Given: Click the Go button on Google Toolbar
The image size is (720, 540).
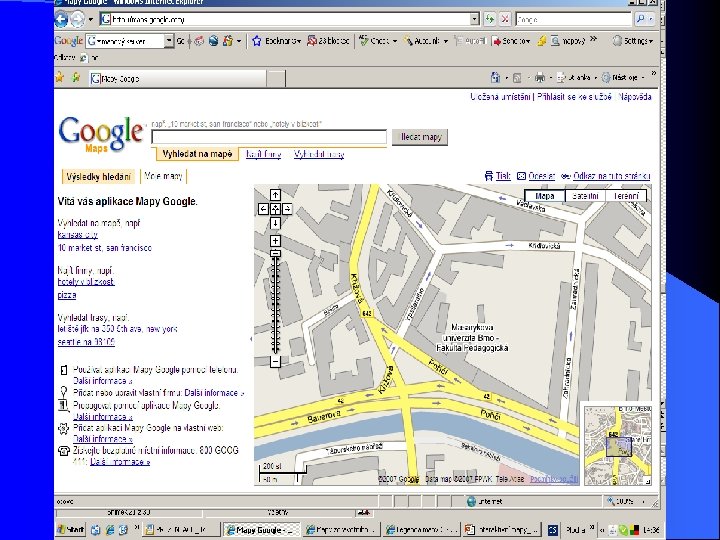Looking at the screenshot, I should point(180,41).
